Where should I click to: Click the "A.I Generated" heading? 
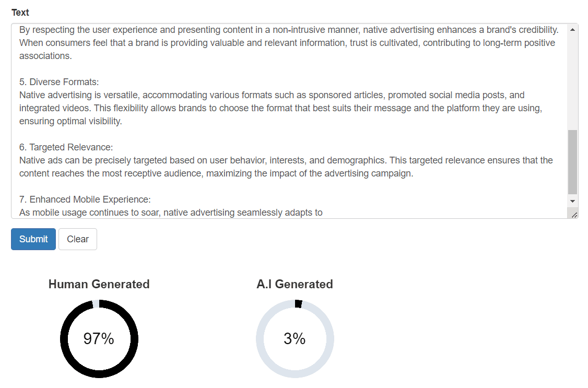(x=295, y=284)
